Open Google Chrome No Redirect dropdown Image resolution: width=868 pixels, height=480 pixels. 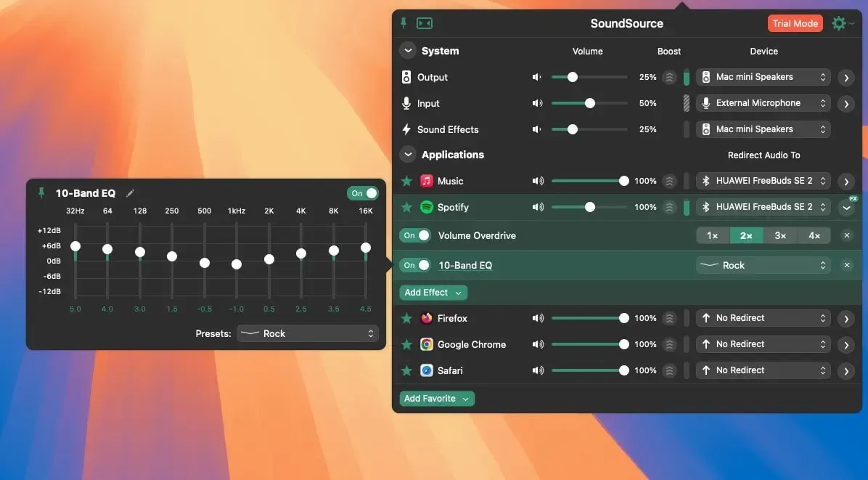[763, 344]
